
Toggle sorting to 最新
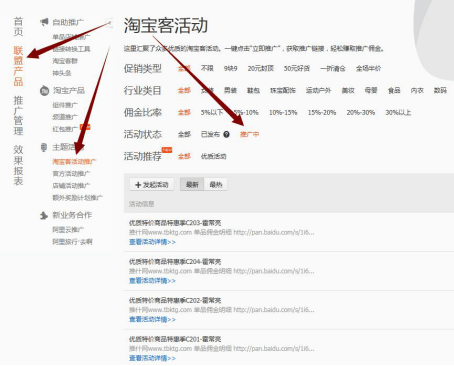tap(192, 184)
